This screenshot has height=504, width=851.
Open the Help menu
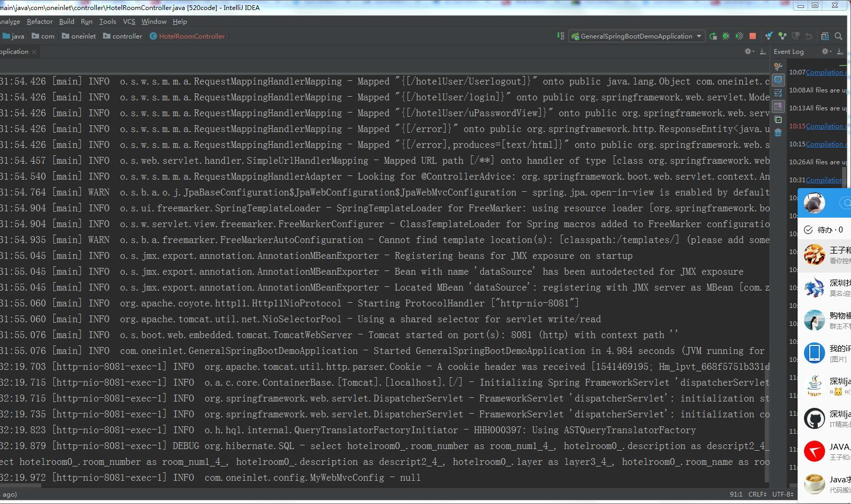coord(180,22)
